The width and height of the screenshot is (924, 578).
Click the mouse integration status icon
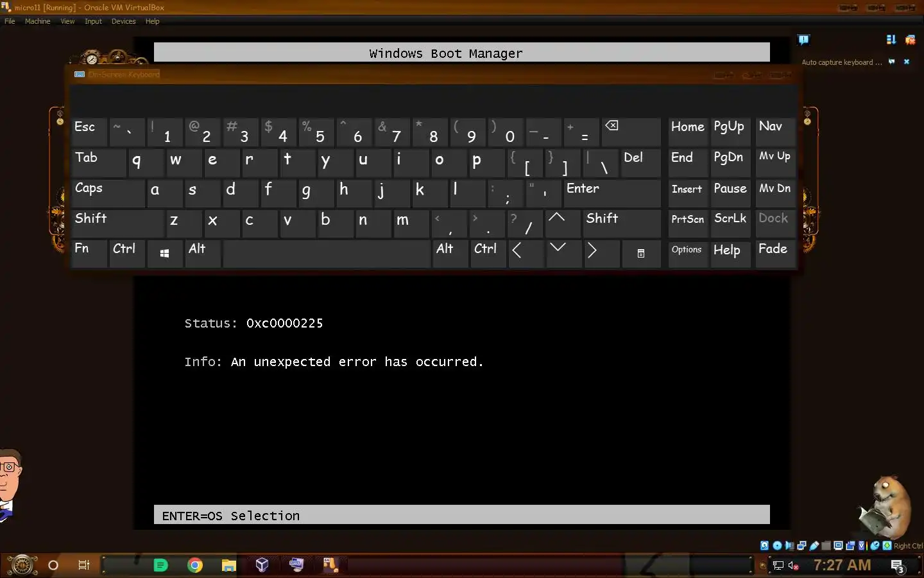point(875,546)
